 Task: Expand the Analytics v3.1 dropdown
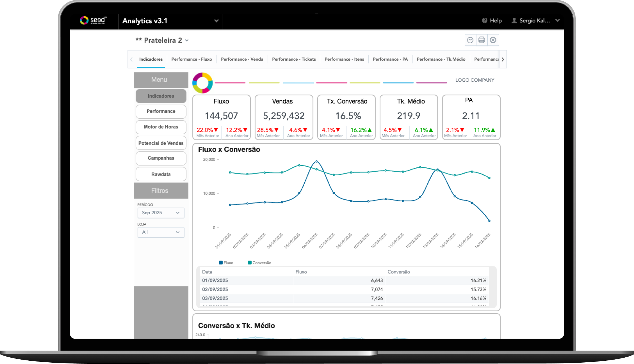point(216,21)
